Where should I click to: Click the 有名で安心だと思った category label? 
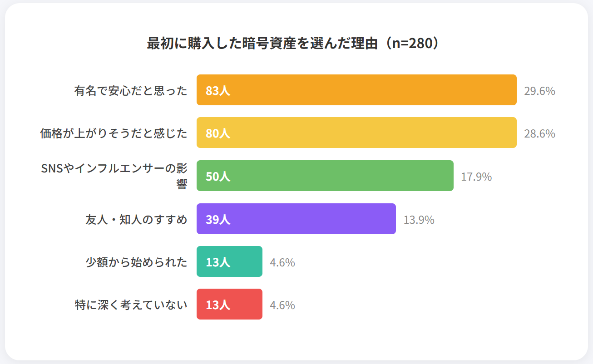click(131, 91)
